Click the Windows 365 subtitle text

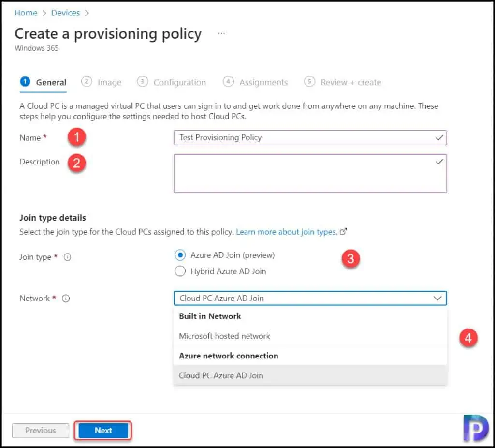37,48
